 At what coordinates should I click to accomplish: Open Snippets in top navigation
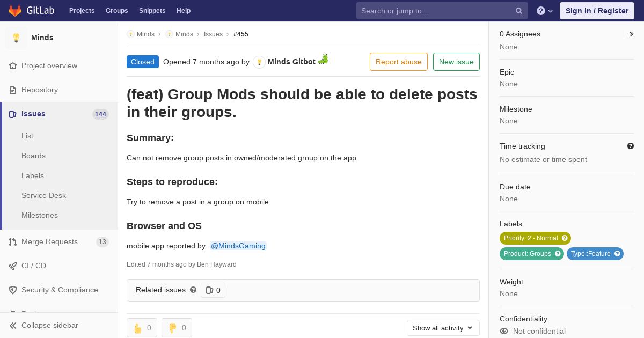coord(152,11)
